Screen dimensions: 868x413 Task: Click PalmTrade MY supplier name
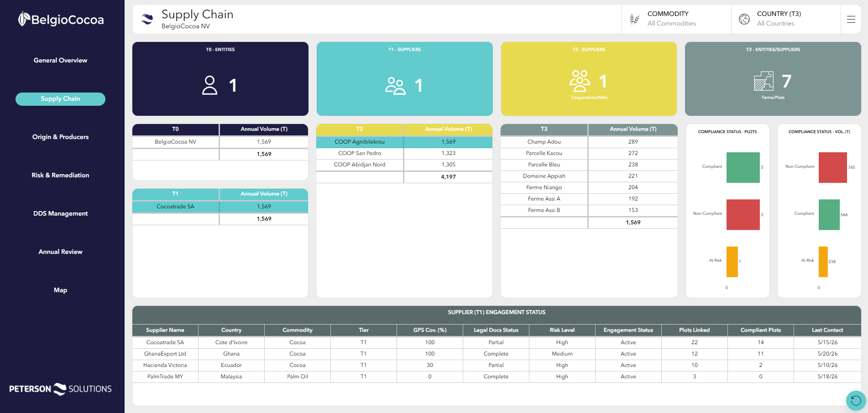pos(165,377)
